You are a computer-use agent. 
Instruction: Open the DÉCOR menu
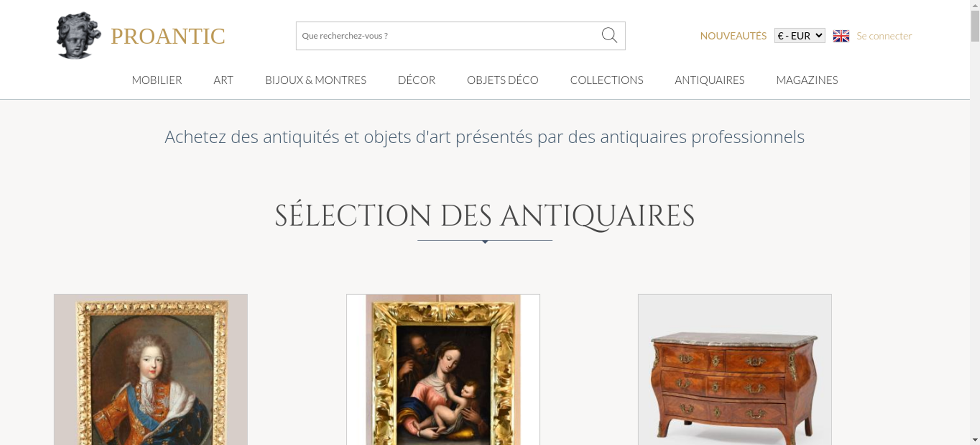(x=416, y=80)
